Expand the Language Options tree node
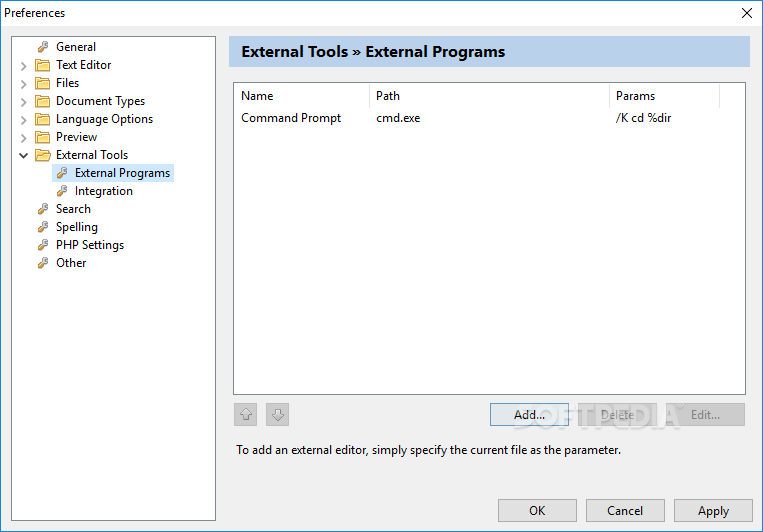The image size is (763, 532). (23, 119)
